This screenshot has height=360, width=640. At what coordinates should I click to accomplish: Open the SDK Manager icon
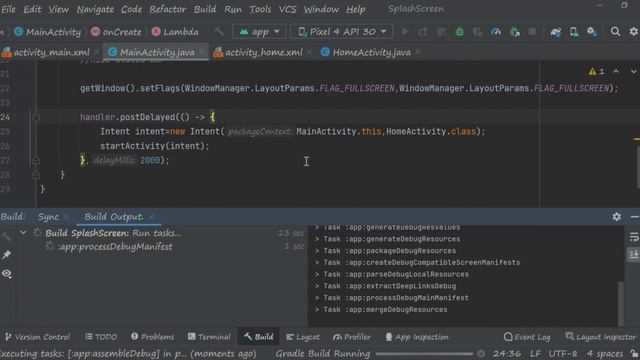[x=592, y=31]
